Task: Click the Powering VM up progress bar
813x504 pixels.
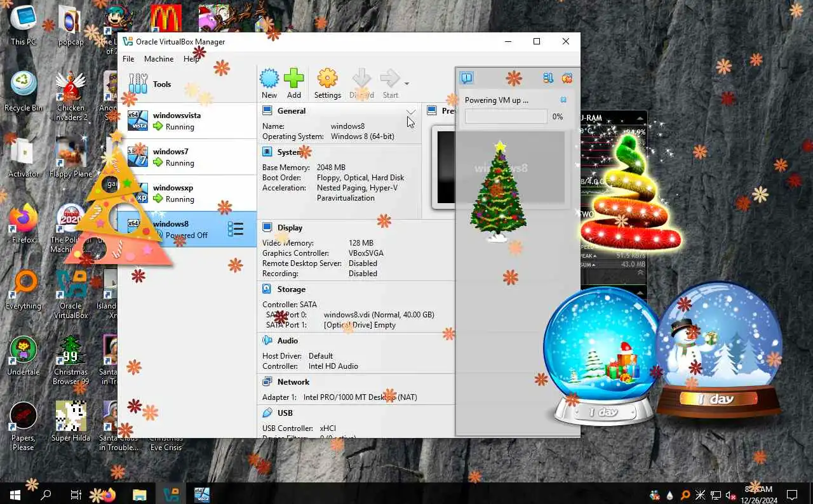Action: pyautogui.click(x=506, y=116)
